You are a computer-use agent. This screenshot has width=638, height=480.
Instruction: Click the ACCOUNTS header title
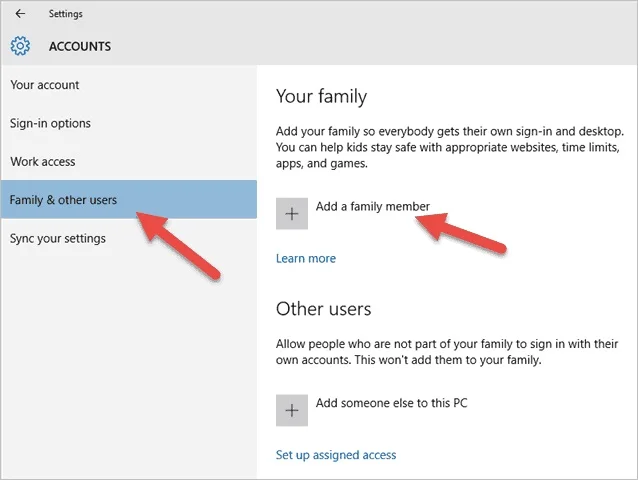(x=80, y=46)
